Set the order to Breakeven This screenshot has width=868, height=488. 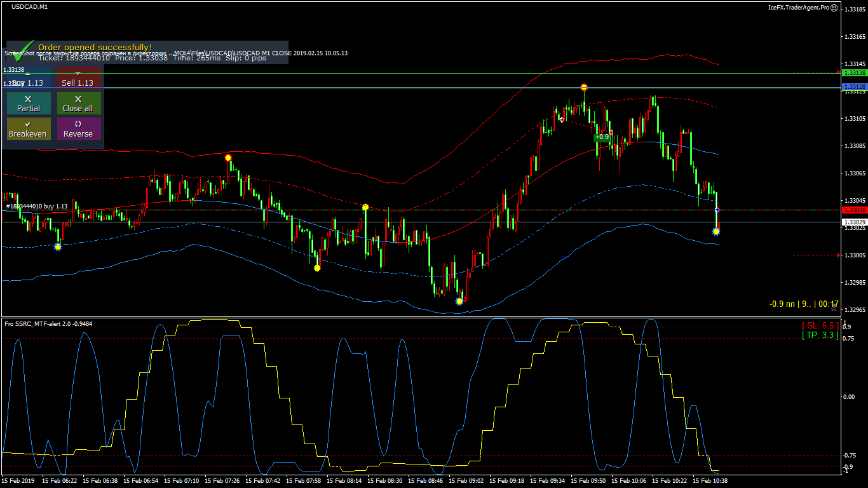pyautogui.click(x=28, y=129)
